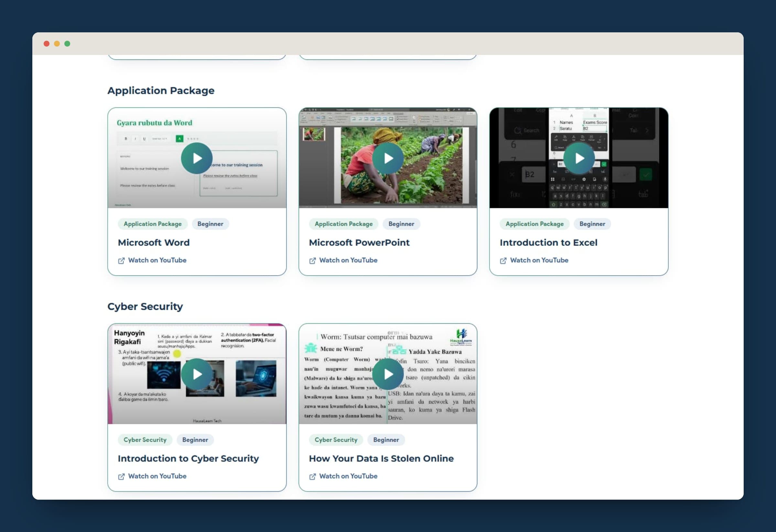Click external link icon under Microsoft PowerPoint
Image resolution: width=776 pixels, height=532 pixels.
pyautogui.click(x=312, y=260)
